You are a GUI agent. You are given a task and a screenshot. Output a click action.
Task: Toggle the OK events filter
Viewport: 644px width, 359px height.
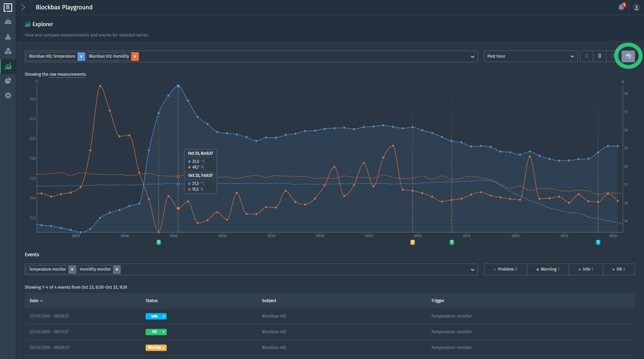coord(619,269)
